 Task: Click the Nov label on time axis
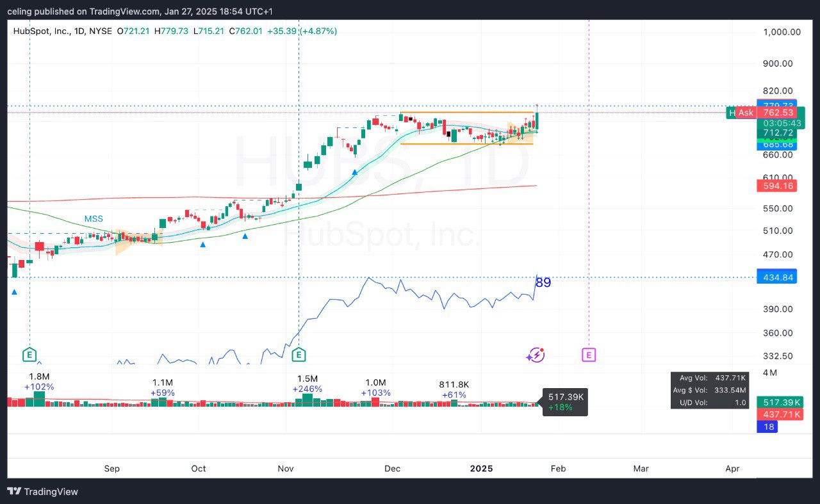coord(286,469)
